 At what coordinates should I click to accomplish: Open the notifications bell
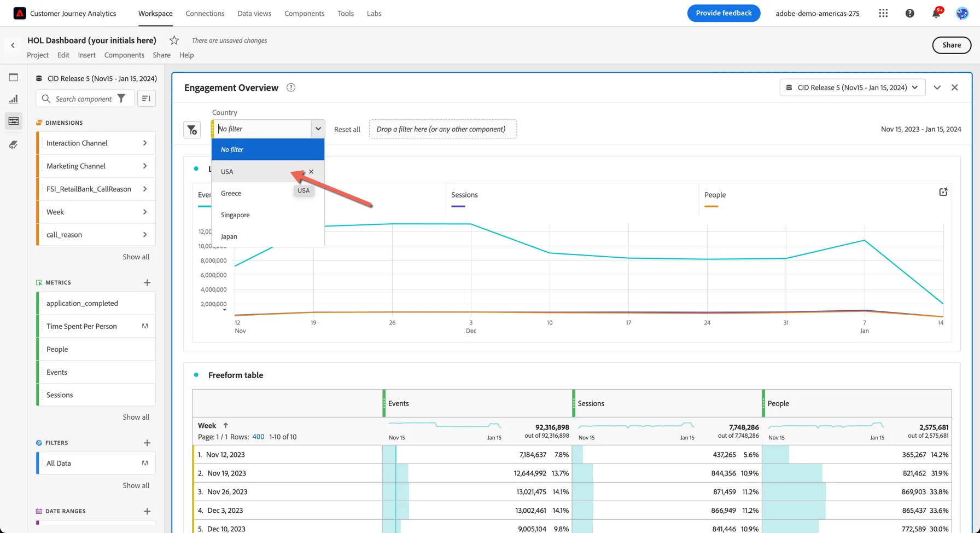coord(936,13)
